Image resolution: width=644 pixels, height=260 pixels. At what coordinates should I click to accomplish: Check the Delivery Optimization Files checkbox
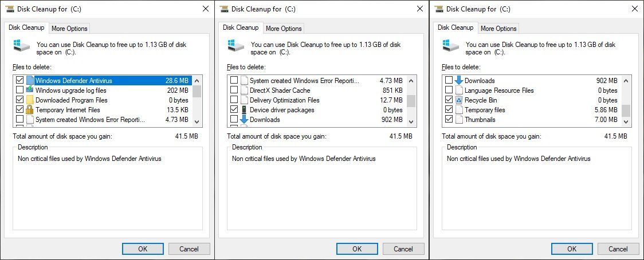pos(234,100)
